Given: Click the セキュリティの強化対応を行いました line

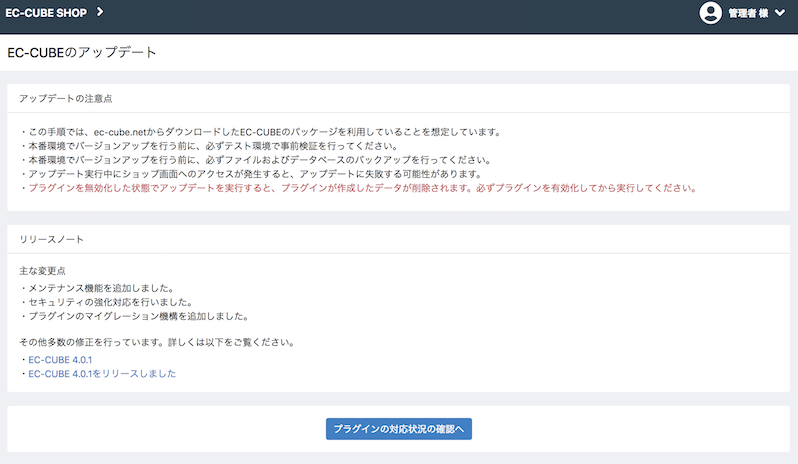Looking at the screenshot, I should [x=107, y=302].
